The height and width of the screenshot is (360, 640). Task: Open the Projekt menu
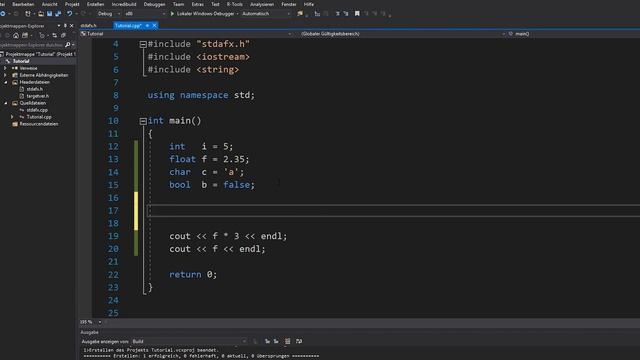(72, 4)
